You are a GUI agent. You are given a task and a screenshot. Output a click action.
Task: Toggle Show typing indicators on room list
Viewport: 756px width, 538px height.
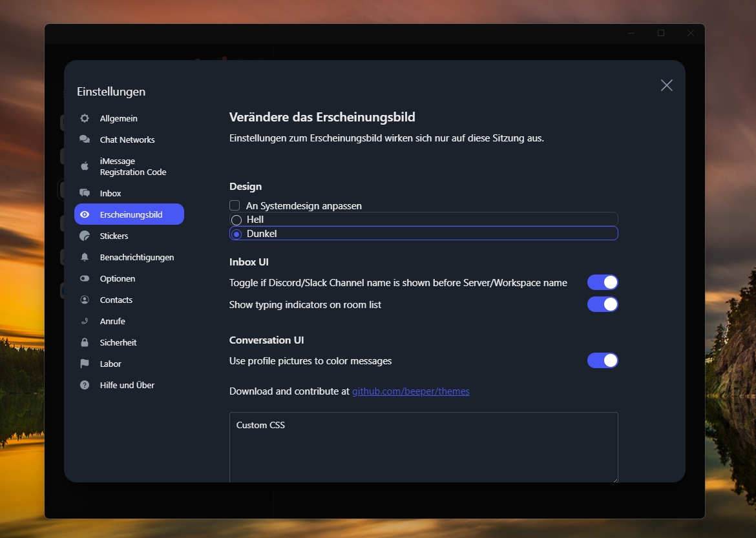click(x=602, y=304)
